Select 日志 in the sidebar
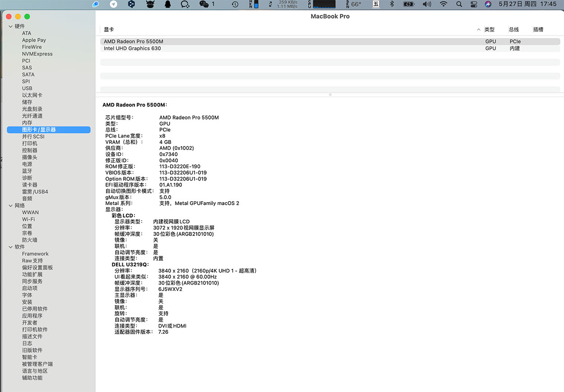 27,343
